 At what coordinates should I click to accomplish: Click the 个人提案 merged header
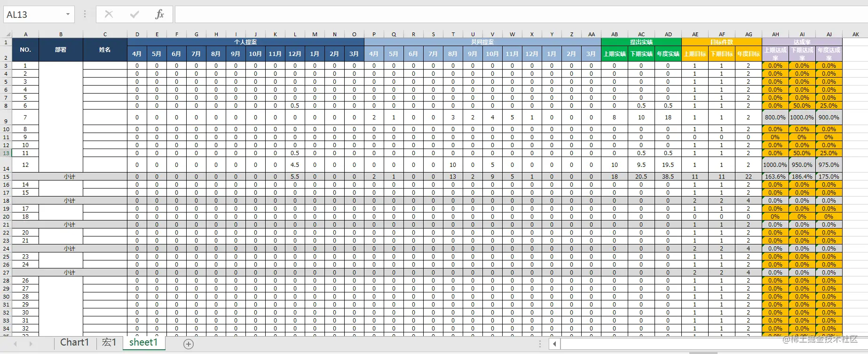coord(245,42)
